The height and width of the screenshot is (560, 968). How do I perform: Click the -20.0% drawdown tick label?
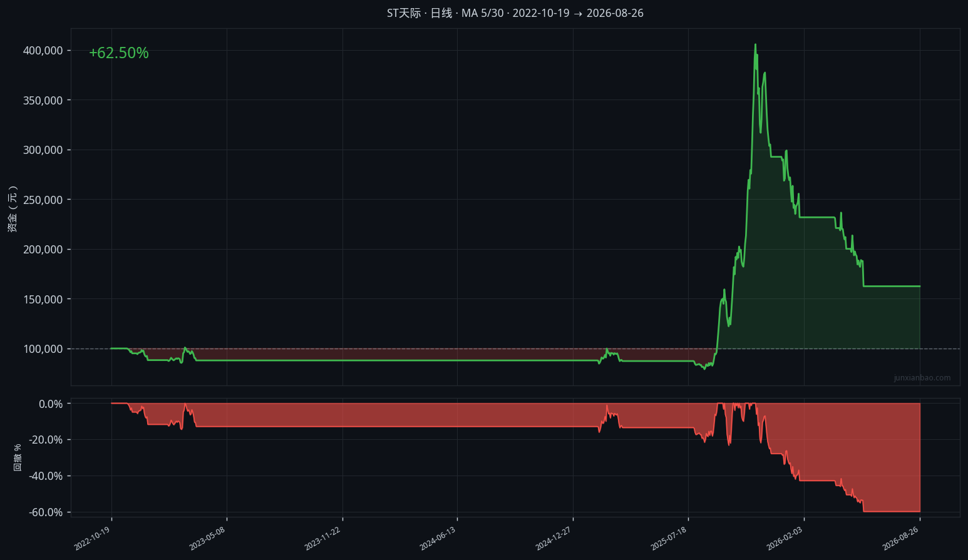click(x=46, y=440)
